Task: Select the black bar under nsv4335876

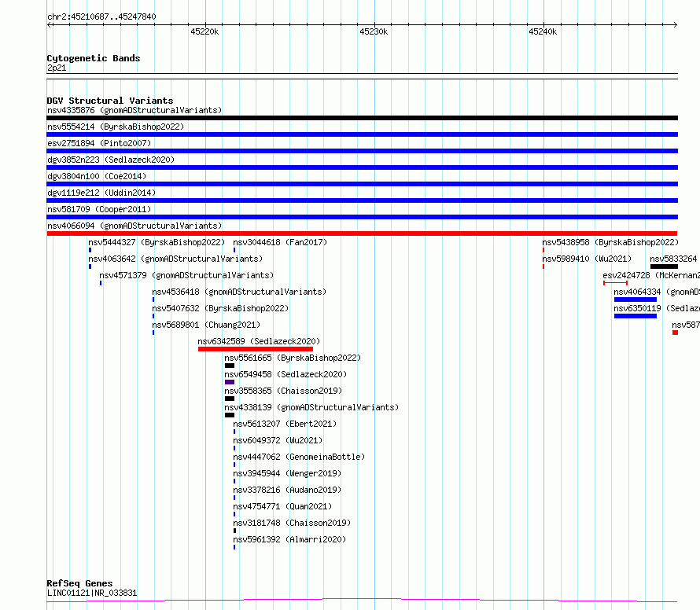Action: tap(362, 118)
